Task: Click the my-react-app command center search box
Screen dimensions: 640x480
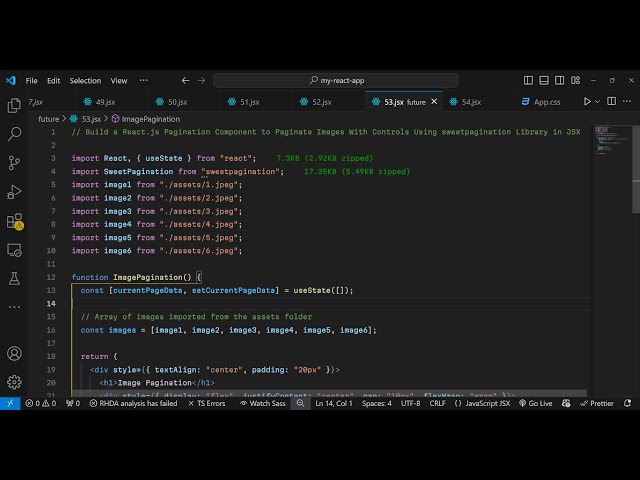Action: pyautogui.click(x=335, y=81)
